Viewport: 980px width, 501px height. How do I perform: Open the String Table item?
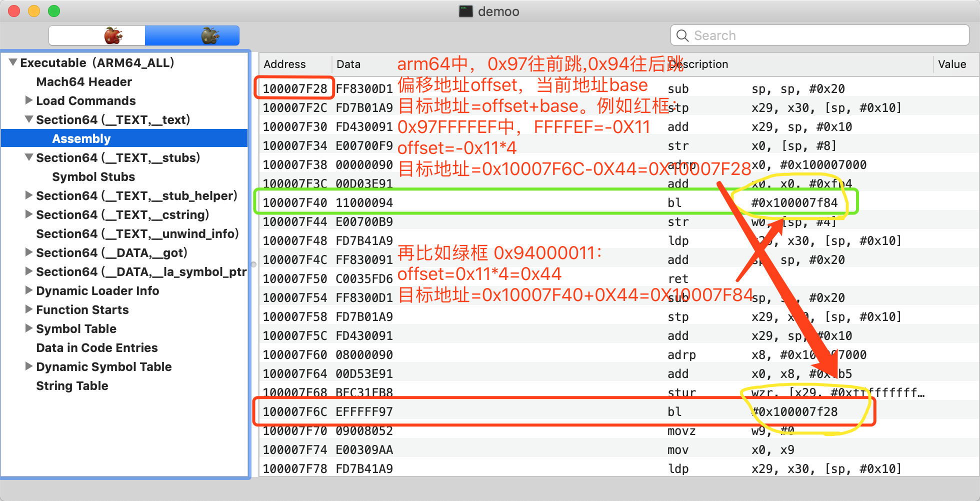72,385
